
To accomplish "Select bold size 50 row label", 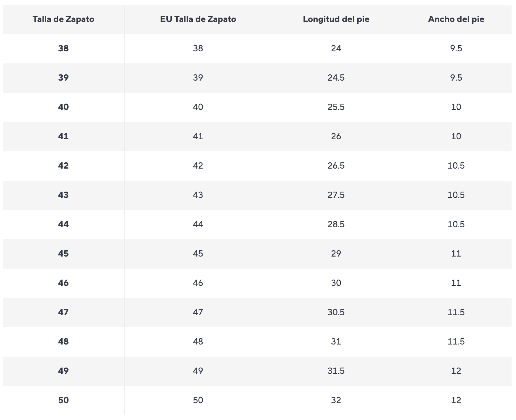I will click(x=63, y=400).
